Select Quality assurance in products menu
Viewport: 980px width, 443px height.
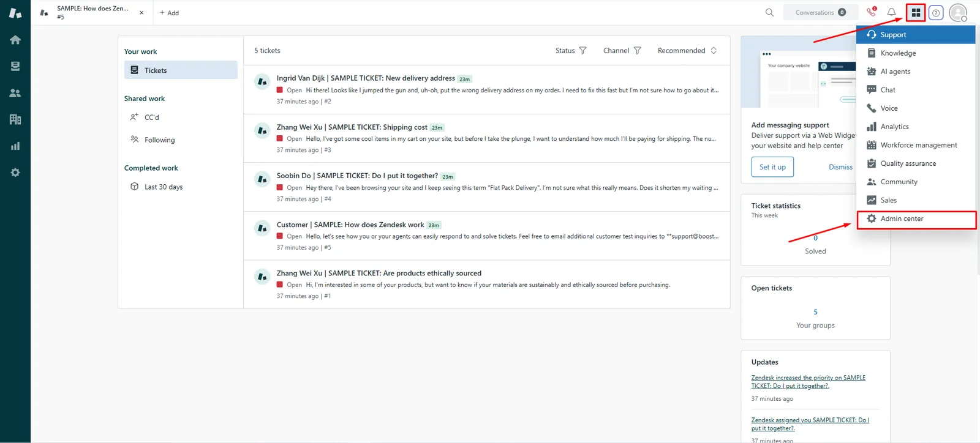click(916, 163)
